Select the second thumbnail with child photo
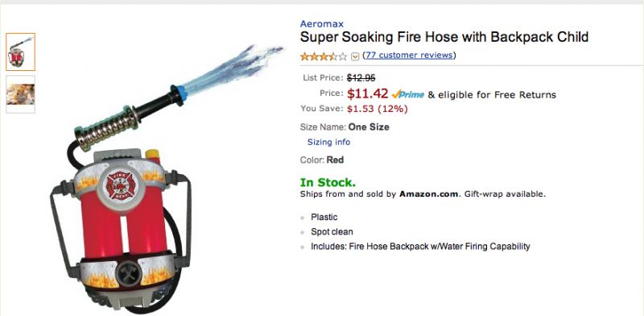Image resolution: width=644 pixels, height=316 pixels. coord(21,94)
